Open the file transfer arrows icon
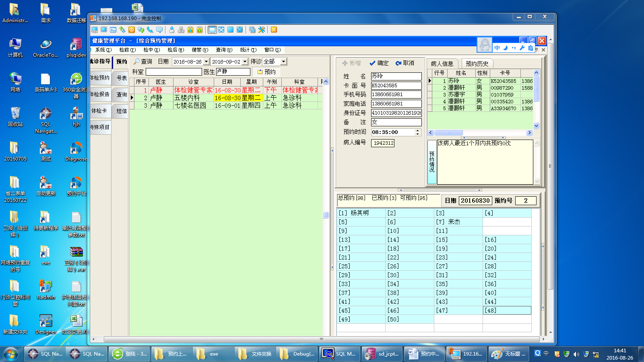Screen dimensions: 644x362 pos(122,30)
